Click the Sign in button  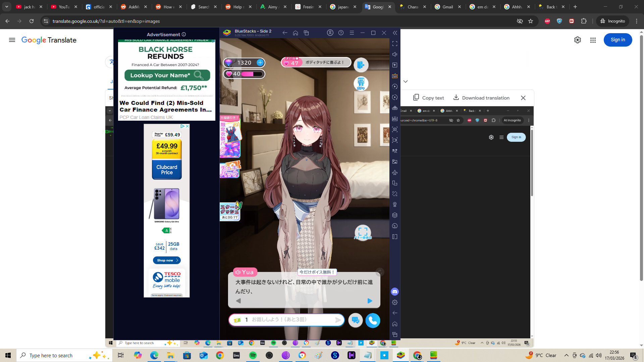click(618, 40)
